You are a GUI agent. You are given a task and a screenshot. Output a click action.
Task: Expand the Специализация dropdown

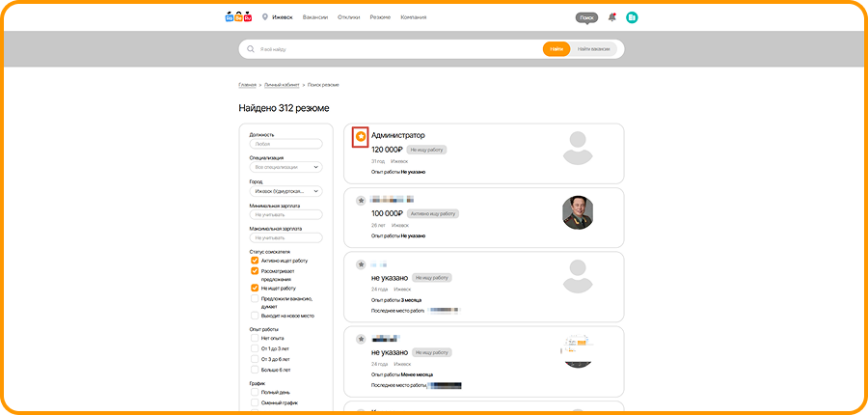285,167
